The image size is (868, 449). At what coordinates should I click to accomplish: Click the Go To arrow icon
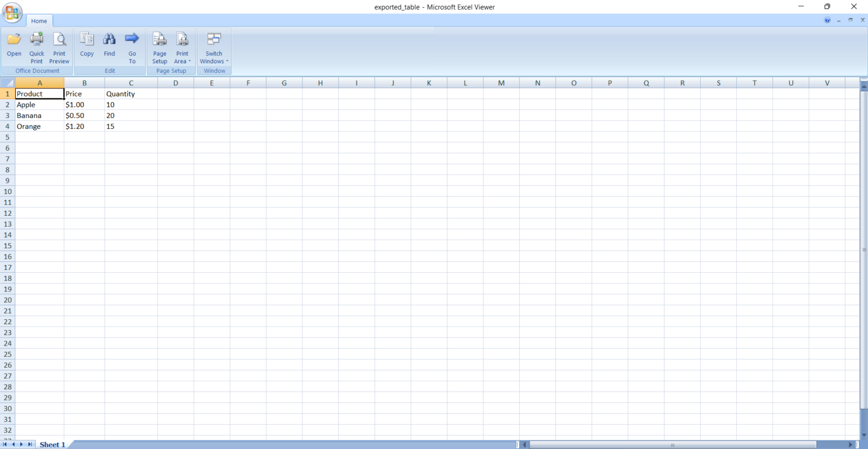point(132,39)
